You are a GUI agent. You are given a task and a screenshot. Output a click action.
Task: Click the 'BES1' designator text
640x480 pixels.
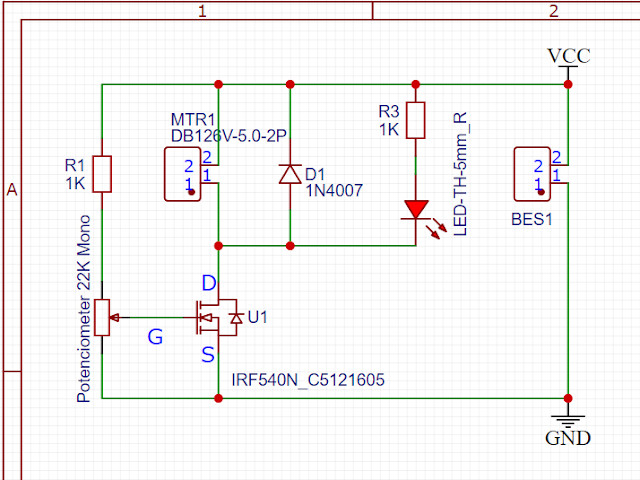coord(532,220)
